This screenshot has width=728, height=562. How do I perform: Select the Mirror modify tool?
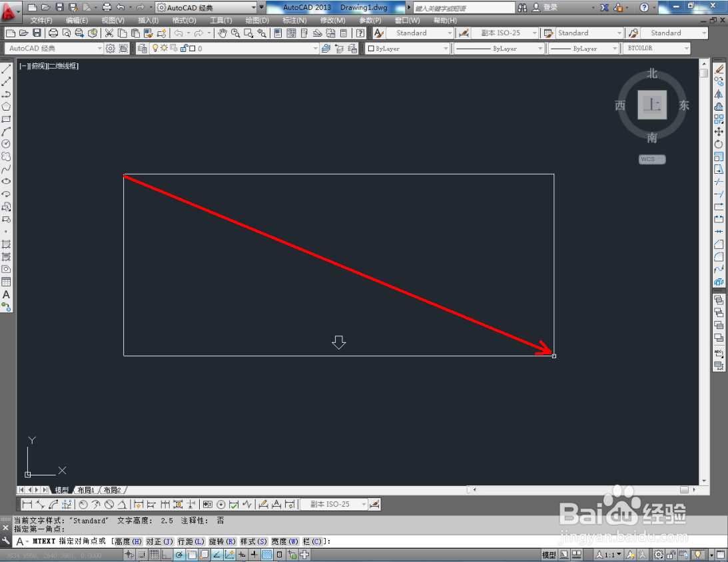click(719, 94)
